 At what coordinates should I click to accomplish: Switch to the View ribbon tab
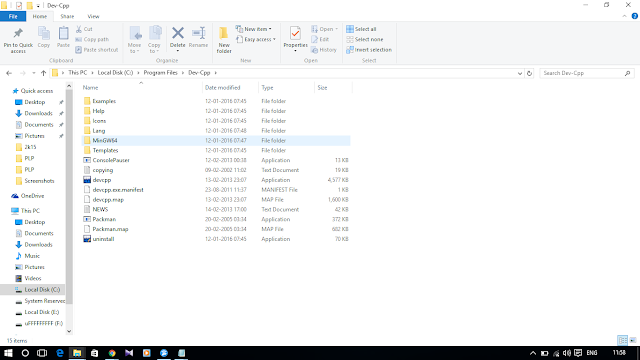click(93, 16)
